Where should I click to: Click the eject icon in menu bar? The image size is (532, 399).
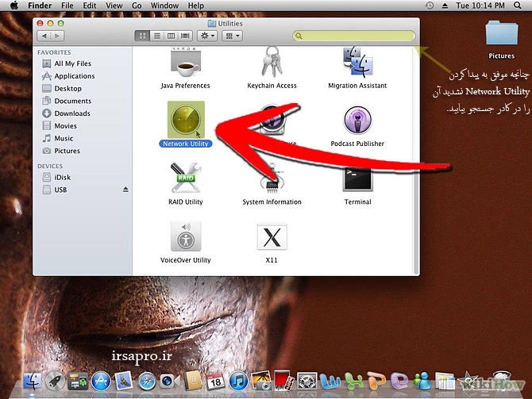[x=445, y=6]
